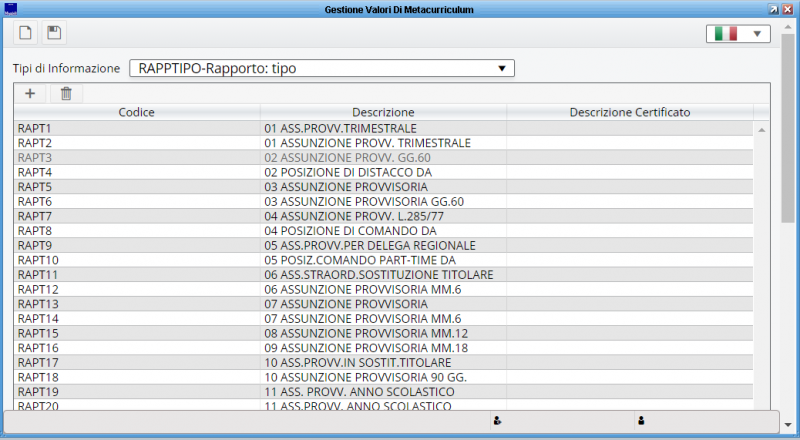The height and width of the screenshot is (440, 800).
Task: Add a new row with plus icon
Action: tap(30, 93)
